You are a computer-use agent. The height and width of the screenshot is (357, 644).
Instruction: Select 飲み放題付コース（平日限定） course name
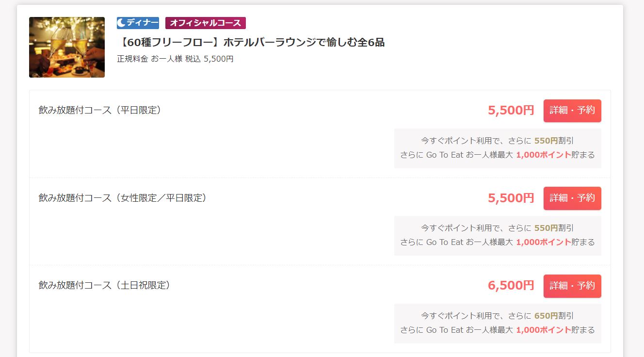click(x=100, y=110)
